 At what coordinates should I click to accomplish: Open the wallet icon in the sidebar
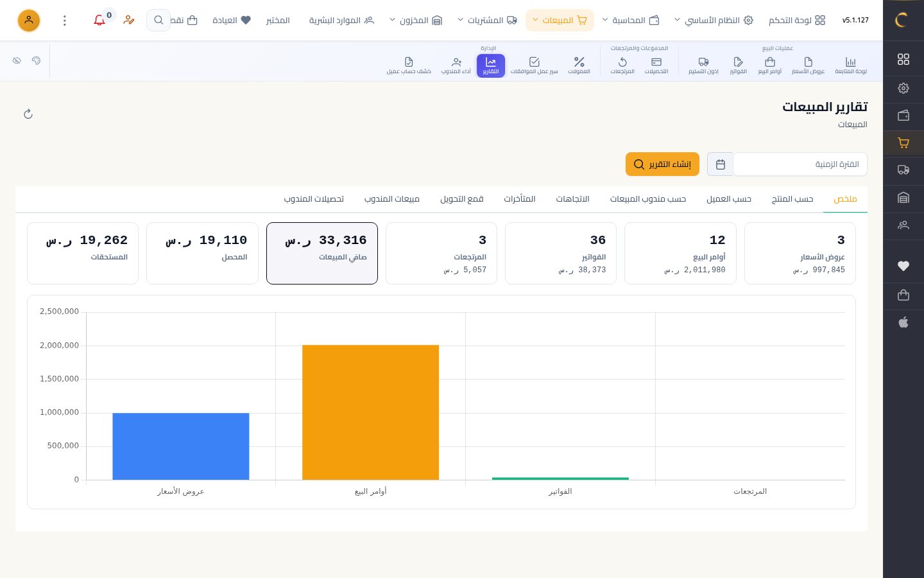point(903,116)
